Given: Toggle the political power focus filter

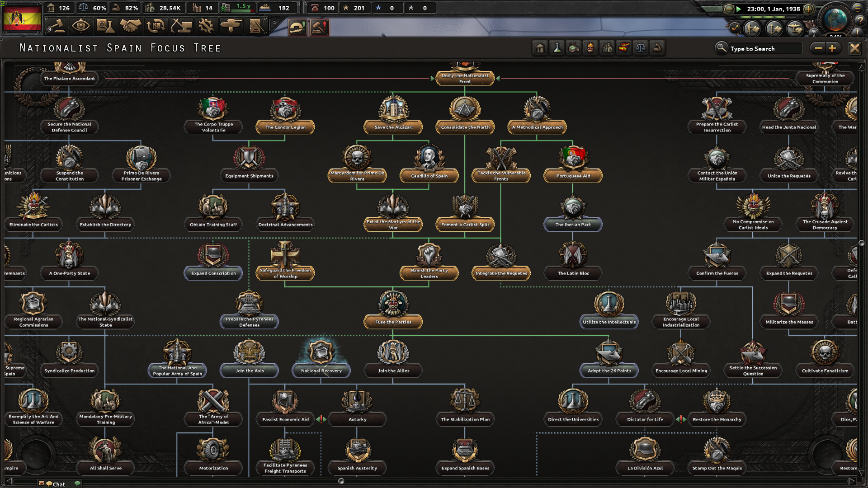Looking at the screenshot, I should click(540, 48).
